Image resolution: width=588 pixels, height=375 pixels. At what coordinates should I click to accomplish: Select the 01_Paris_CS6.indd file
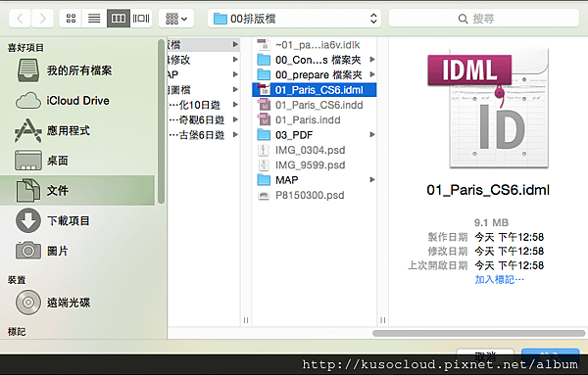point(315,105)
